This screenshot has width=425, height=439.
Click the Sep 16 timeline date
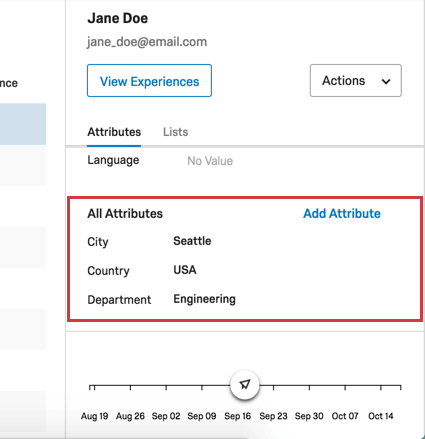pyautogui.click(x=237, y=416)
